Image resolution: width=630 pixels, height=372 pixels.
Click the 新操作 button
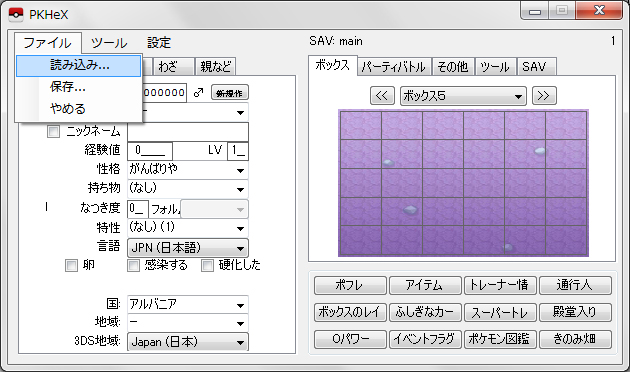[229, 93]
